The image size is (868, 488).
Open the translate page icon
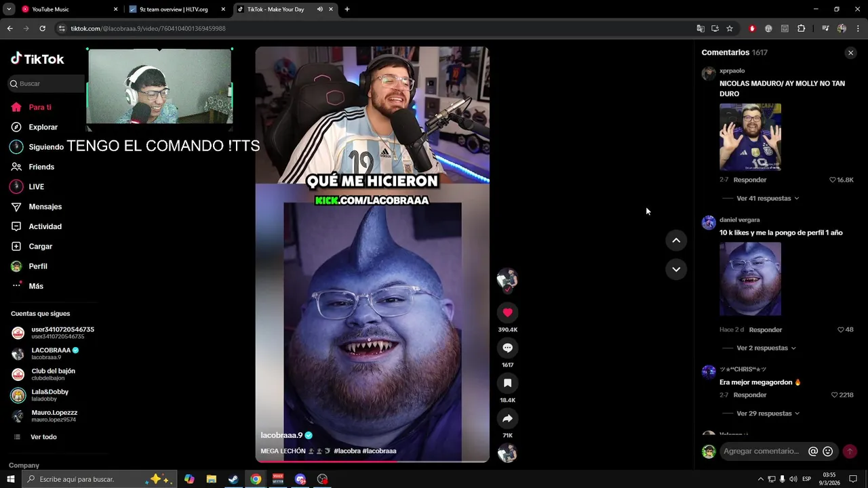pyautogui.click(x=701, y=28)
